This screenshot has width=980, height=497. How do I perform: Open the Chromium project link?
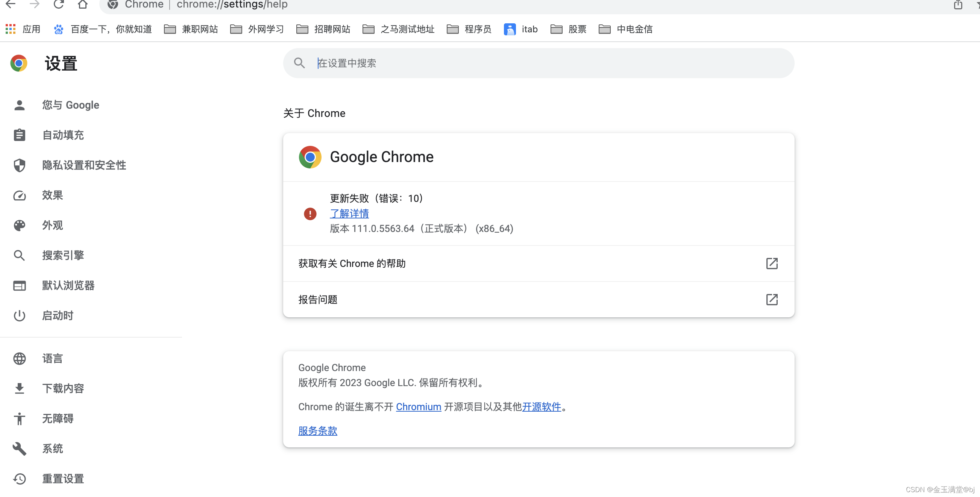pyautogui.click(x=418, y=407)
